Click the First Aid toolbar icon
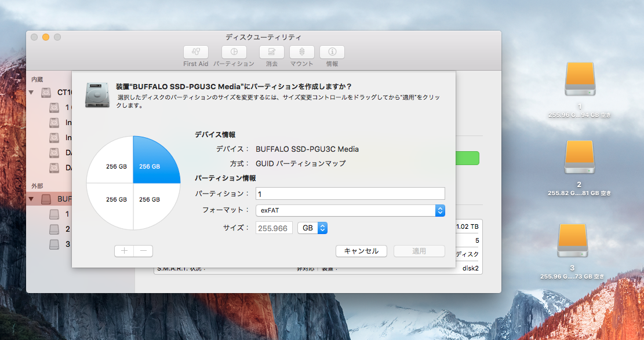 pyautogui.click(x=196, y=52)
